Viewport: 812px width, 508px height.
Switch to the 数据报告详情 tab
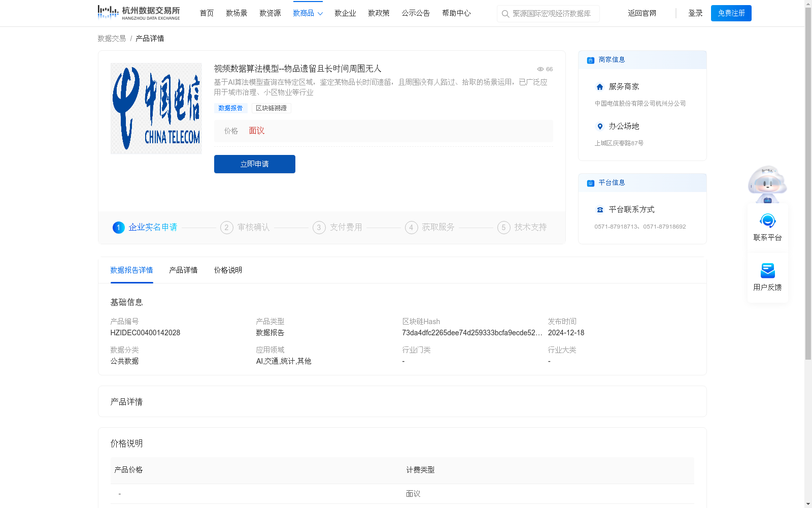[131, 270]
